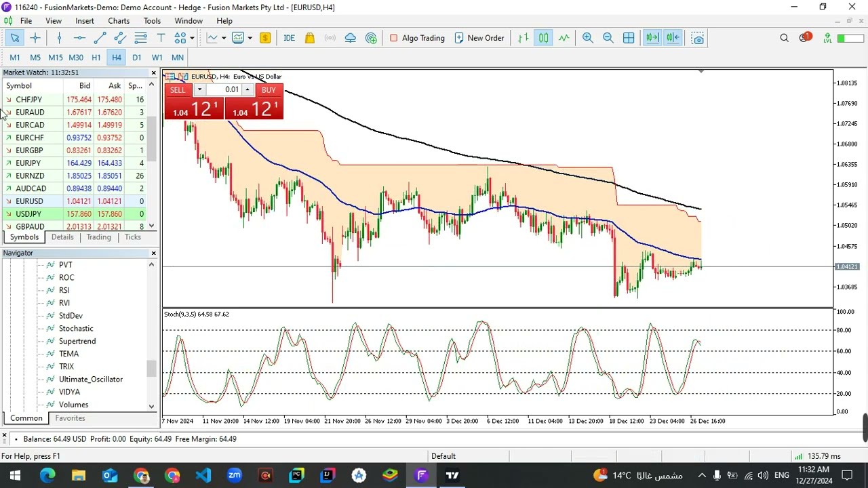This screenshot has width=868, height=488.
Task: Toggle Algo Trading
Action: point(417,38)
